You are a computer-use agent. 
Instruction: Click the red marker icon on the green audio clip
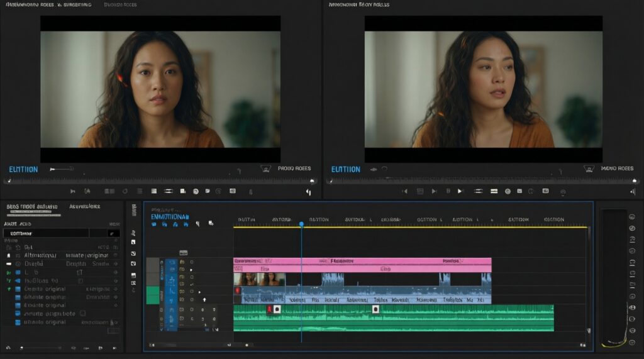[x=269, y=309]
